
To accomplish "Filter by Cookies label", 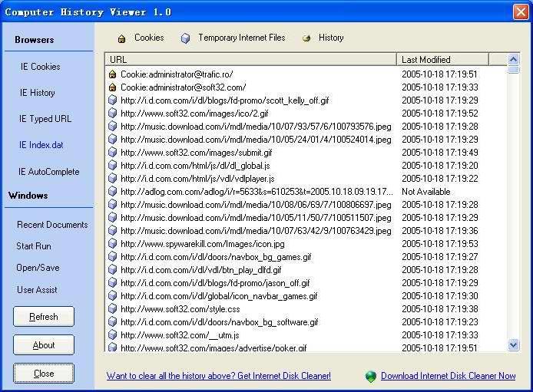I will coord(149,38).
